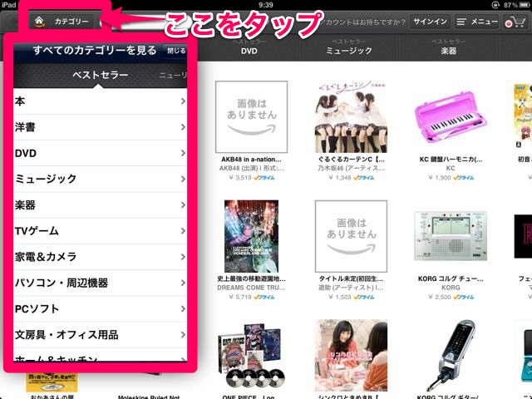This screenshot has height=399, width=532.
Task: Tap KORG コルグ チュー… title text
Action: [x=451, y=278]
